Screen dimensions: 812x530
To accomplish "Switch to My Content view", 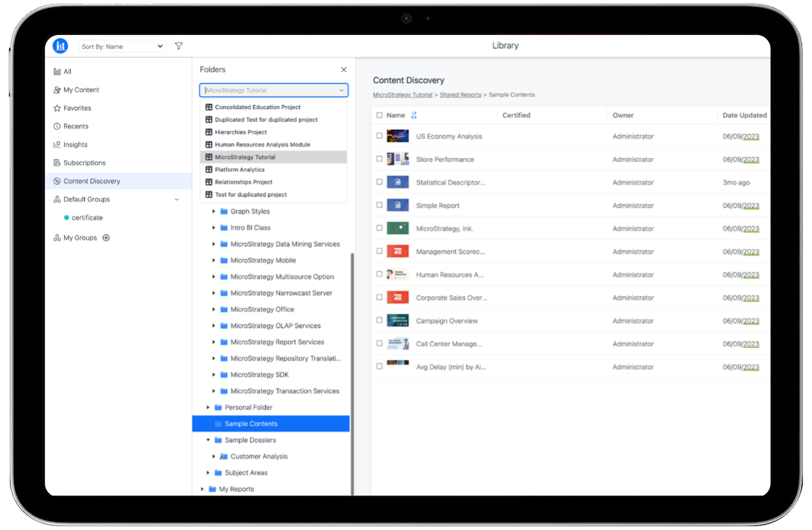I will pyautogui.click(x=81, y=90).
